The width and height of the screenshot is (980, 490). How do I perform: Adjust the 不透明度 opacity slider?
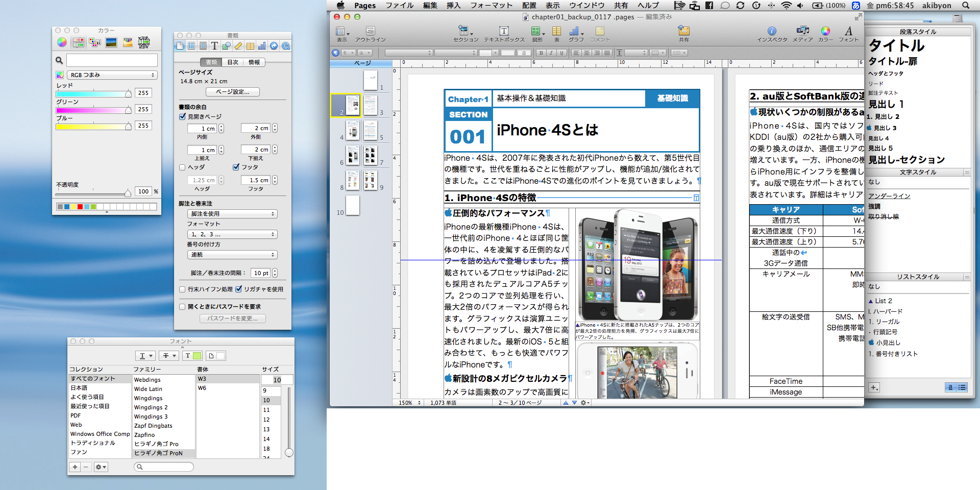[93, 193]
